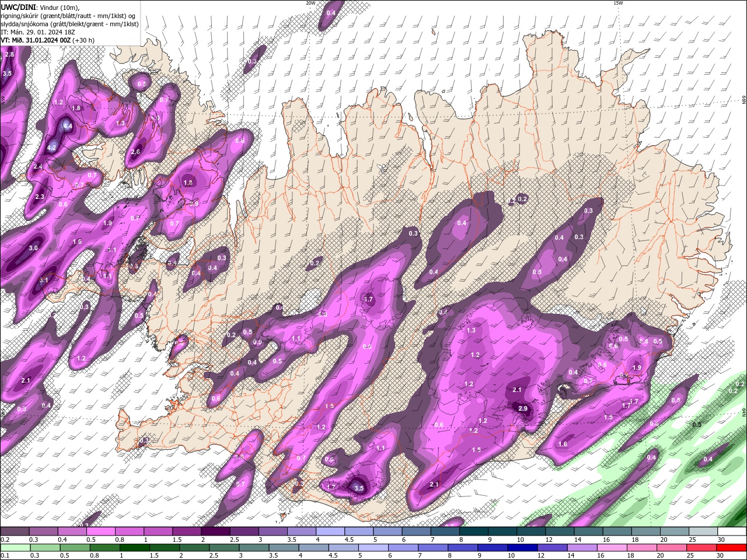
Task: Click the 2.9 precipitation value on the map
Action: 522,409
